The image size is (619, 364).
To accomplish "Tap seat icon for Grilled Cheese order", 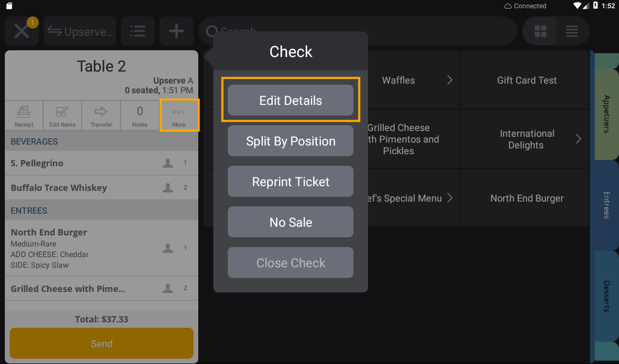I will (168, 288).
